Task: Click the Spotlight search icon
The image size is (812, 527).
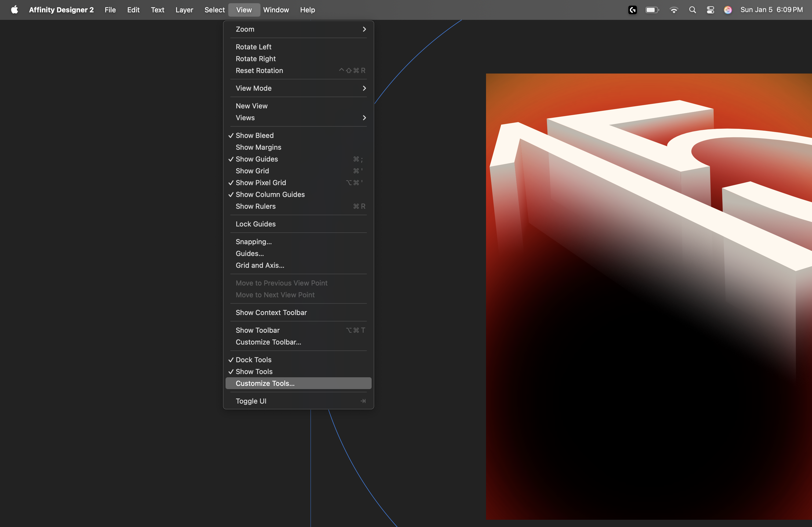Action: coord(692,10)
